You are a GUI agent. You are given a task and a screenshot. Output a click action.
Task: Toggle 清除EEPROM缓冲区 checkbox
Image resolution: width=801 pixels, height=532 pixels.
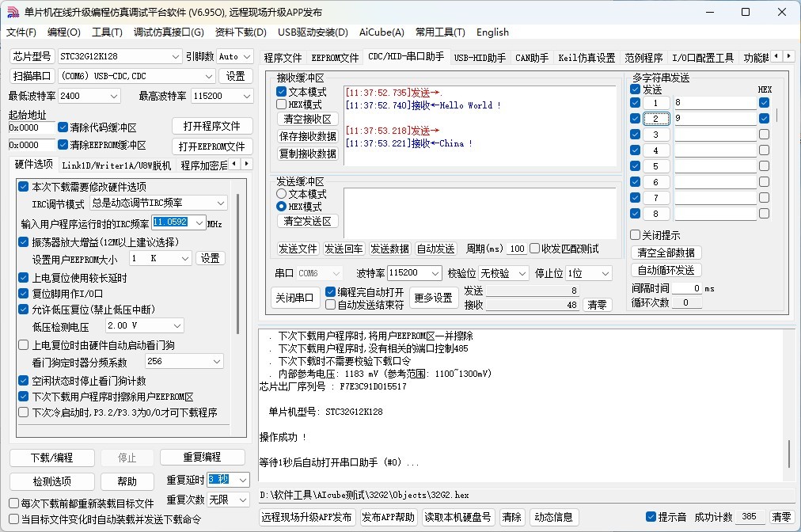(x=63, y=145)
